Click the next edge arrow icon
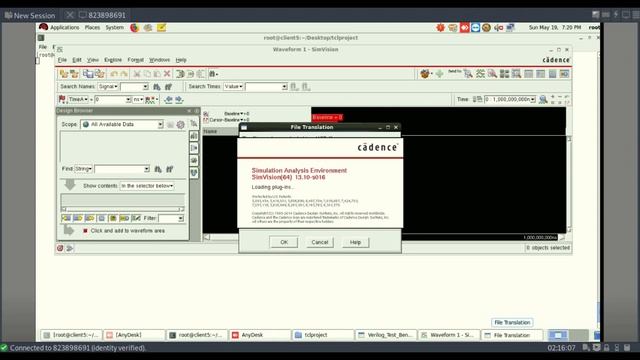The height and width of the screenshot is (360, 640). click(179, 99)
